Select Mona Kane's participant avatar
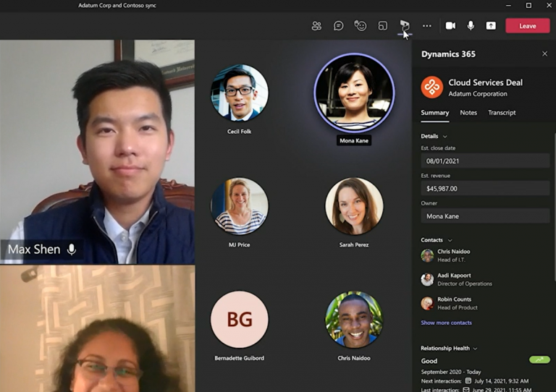556x392 pixels. pyautogui.click(x=354, y=93)
